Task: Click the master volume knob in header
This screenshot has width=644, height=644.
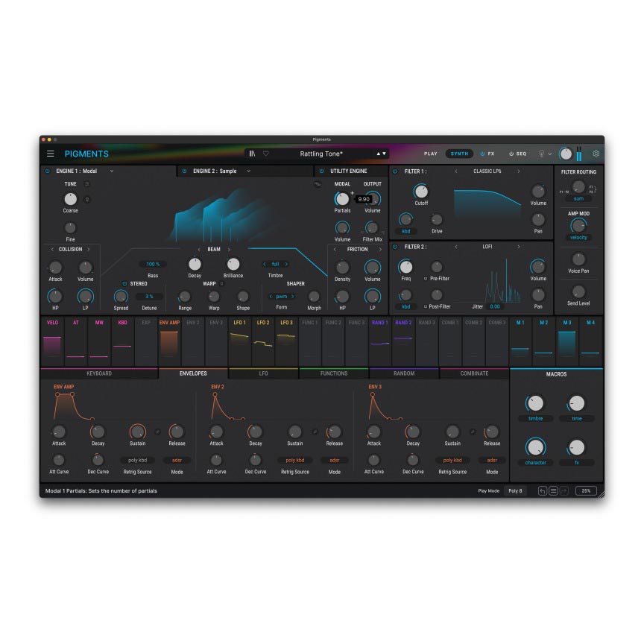Action: (566, 154)
